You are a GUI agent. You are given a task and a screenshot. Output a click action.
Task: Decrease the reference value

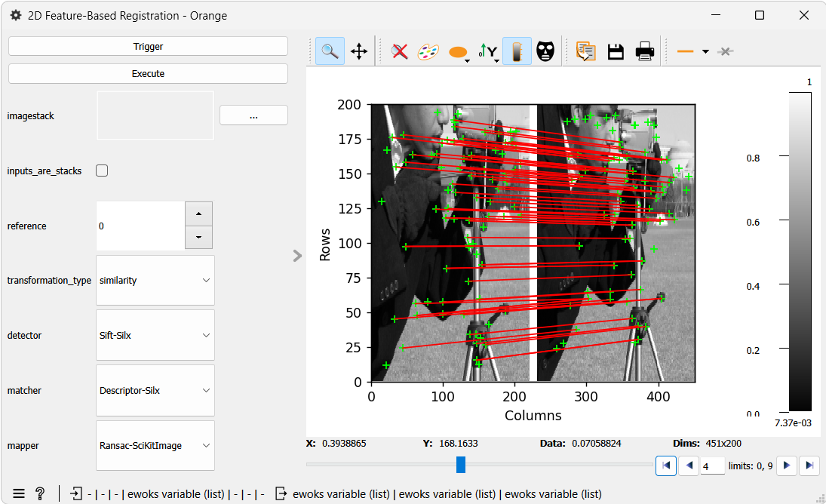(x=198, y=237)
